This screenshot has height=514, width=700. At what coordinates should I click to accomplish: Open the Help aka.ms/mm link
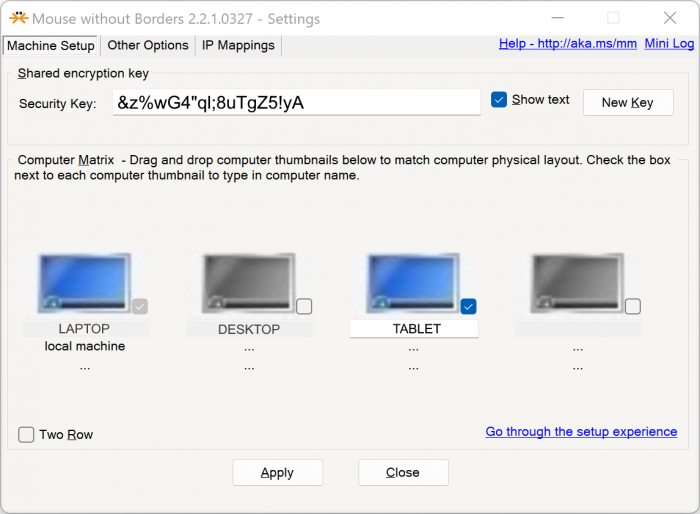(x=567, y=44)
